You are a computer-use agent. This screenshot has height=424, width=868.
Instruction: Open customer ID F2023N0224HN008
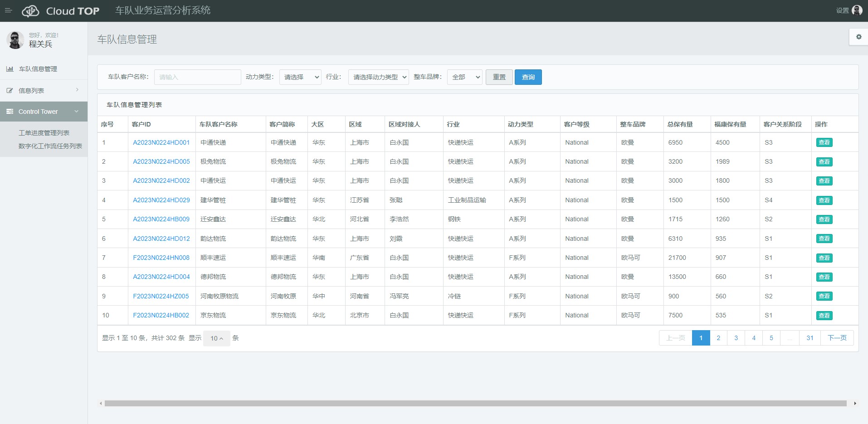tap(161, 258)
